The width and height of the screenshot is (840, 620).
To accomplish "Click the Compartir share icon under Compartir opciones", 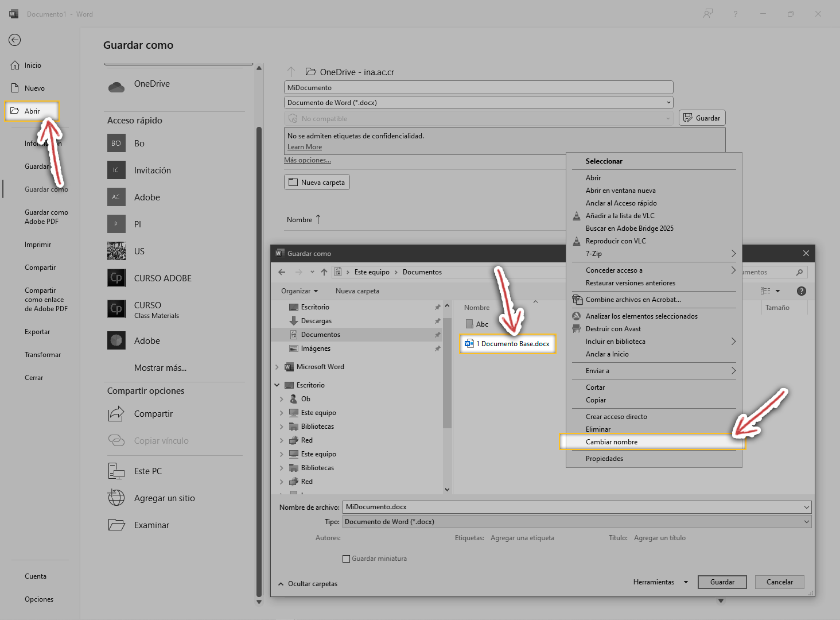I will click(116, 413).
